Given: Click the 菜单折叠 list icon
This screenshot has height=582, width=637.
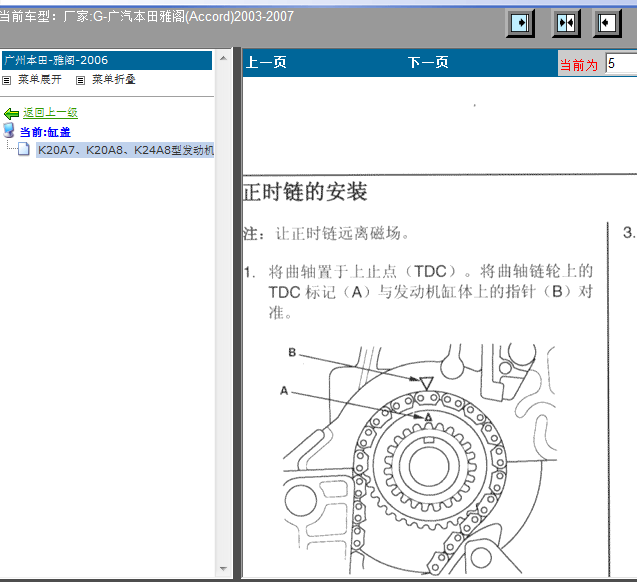Looking at the screenshot, I should click(80, 80).
